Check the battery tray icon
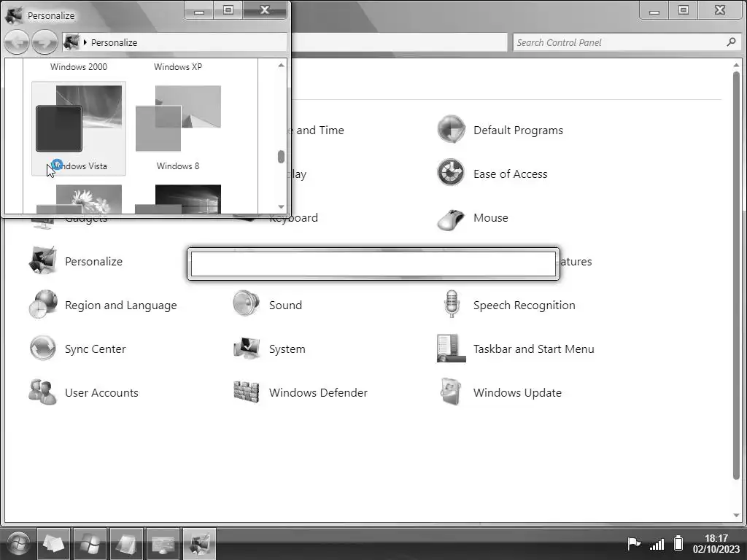The image size is (747, 560). (x=678, y=542)
